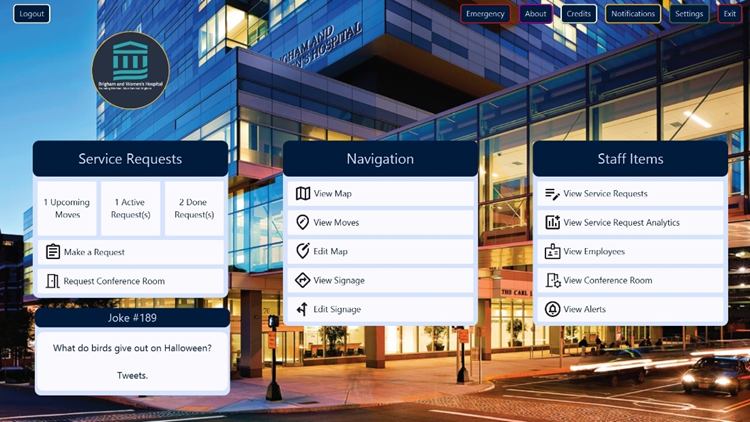This screenshot has height=422, width=750.
Task: Select the 1 Upcoming Moves tile
Action: pos(67,208)
